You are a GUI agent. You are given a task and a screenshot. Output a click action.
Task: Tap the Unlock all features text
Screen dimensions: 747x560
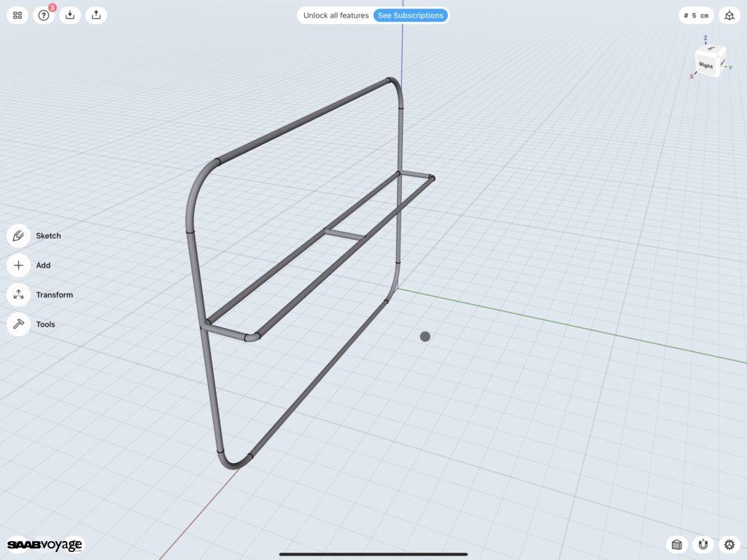pyautogui.click(x=336, y=15)
